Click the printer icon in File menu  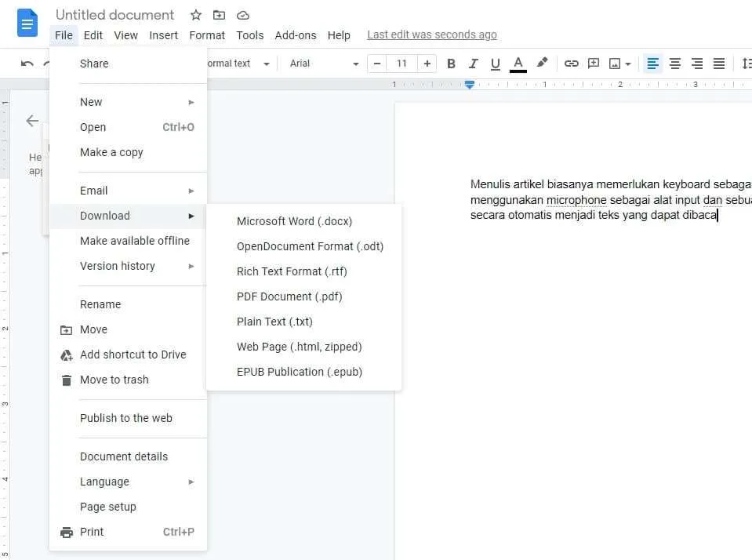click(x=67, y=533)
